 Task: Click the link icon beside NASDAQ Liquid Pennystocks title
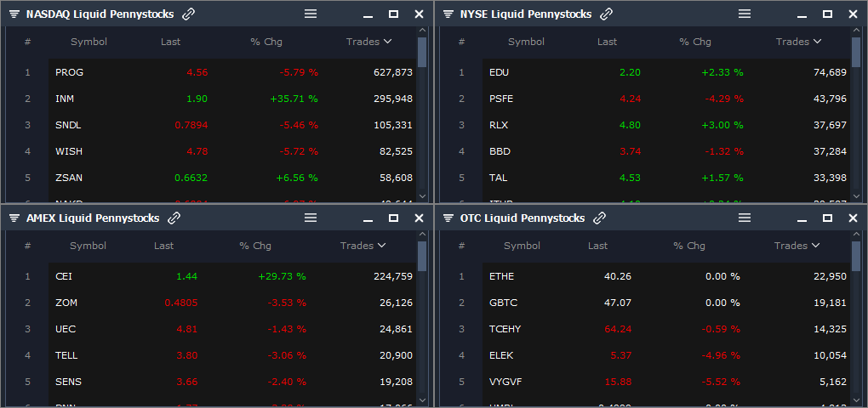[189, 14]
